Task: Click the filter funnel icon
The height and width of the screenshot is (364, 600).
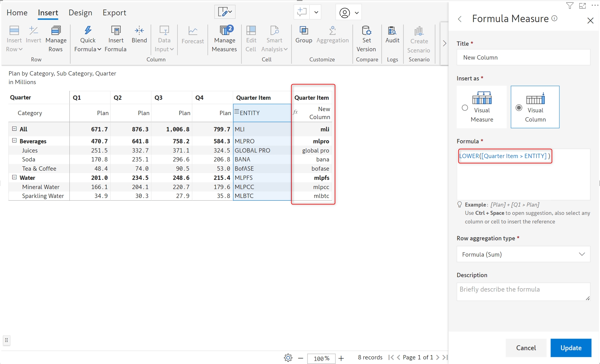Action: (x=570, y=6)
